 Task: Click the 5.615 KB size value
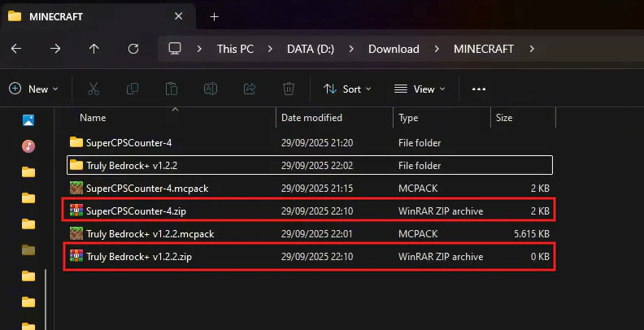pos(532,234)
